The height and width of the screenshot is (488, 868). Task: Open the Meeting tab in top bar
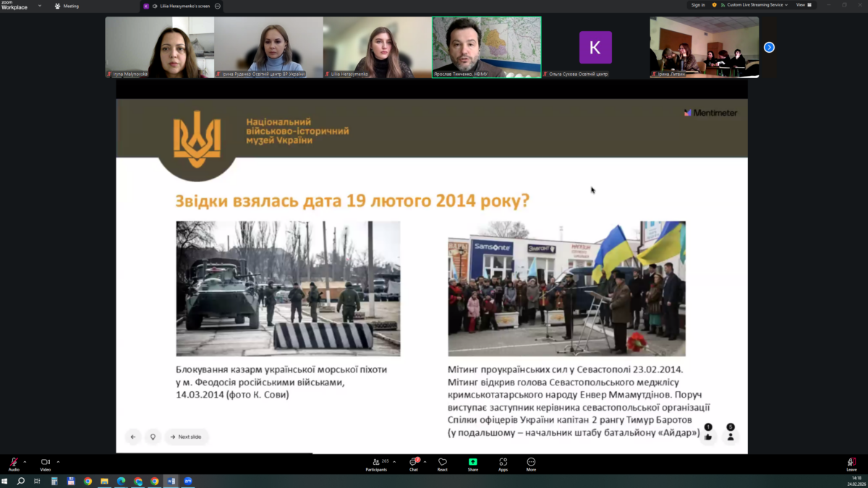point(67,6)
